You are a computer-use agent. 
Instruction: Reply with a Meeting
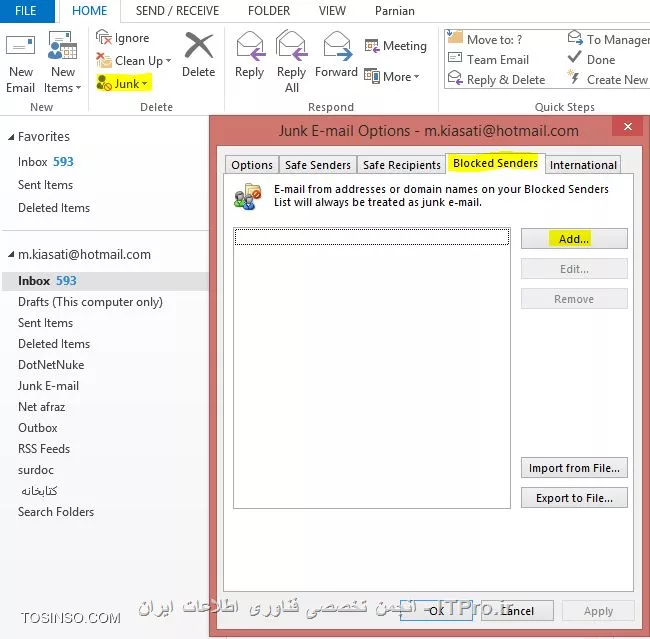[x=395, y=46]
